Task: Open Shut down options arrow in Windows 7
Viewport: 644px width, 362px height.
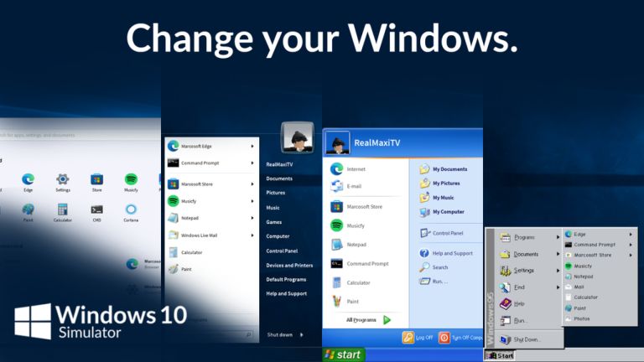Action: [x=302, y=335]
